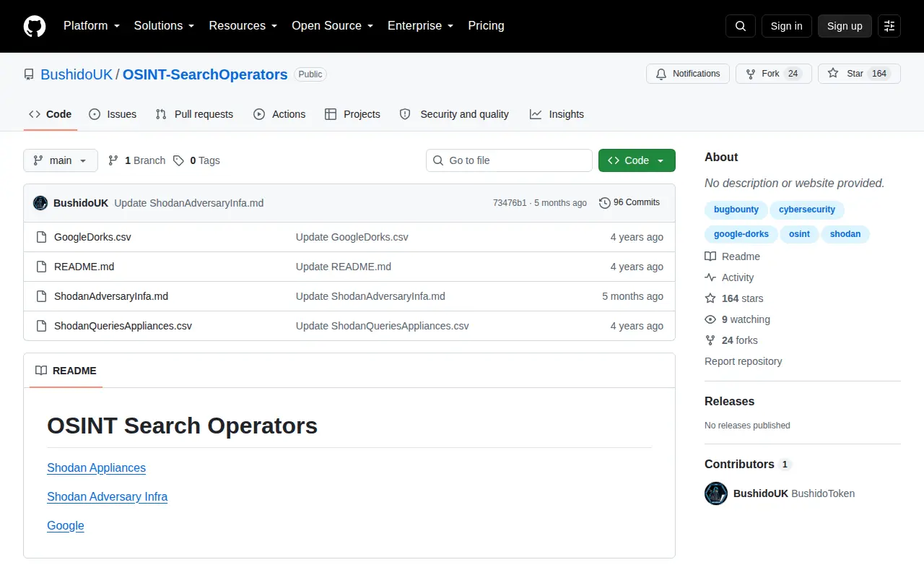Switch to the Actions tab
This screenshot has width=924, height=578.
point(279,114)
